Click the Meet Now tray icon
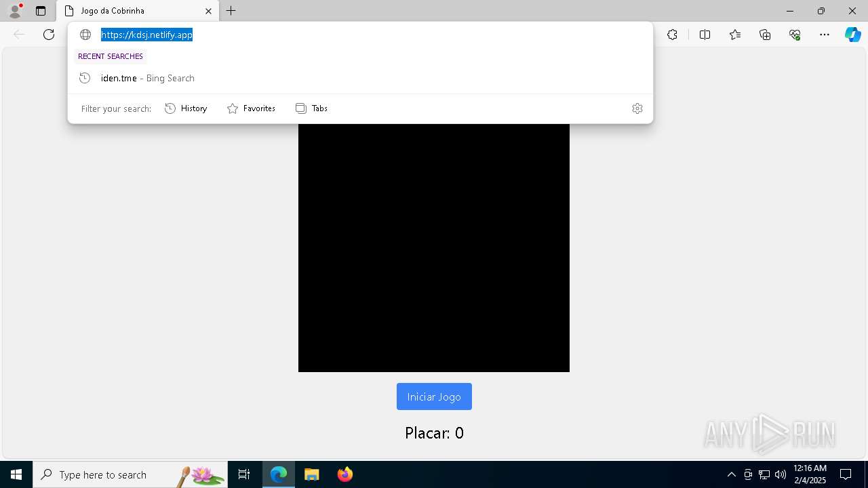Screen dimensions: 868x488 coord(748,474)
